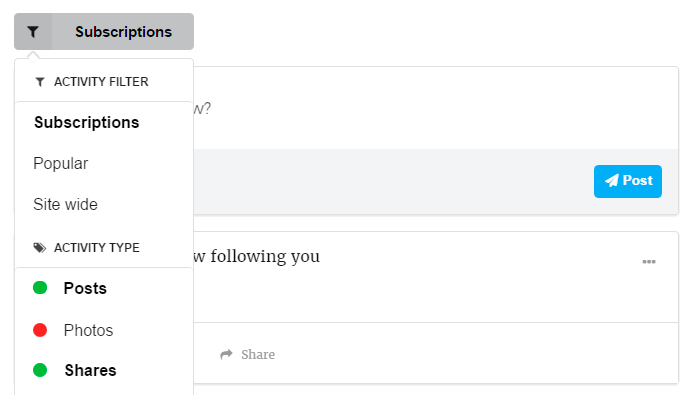Click the blue Post button
The width and height of the screenshot is (693, 395).
(628, 181)
